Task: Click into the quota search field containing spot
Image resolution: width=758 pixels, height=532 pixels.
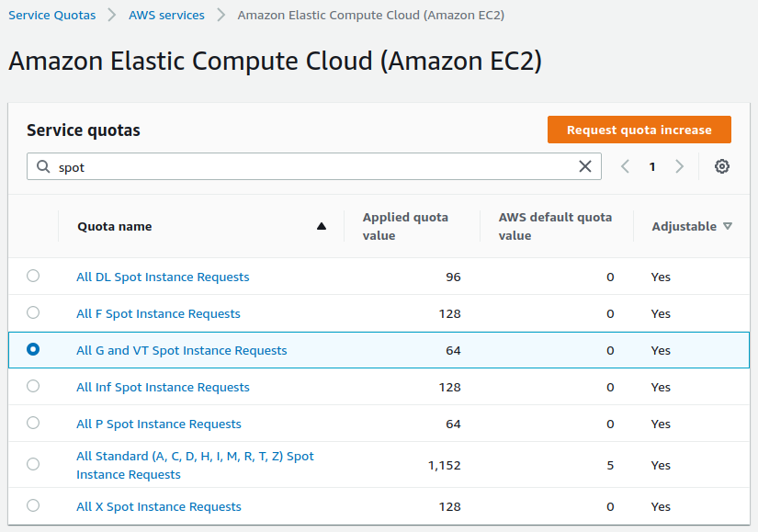Action: click(314, 166)
